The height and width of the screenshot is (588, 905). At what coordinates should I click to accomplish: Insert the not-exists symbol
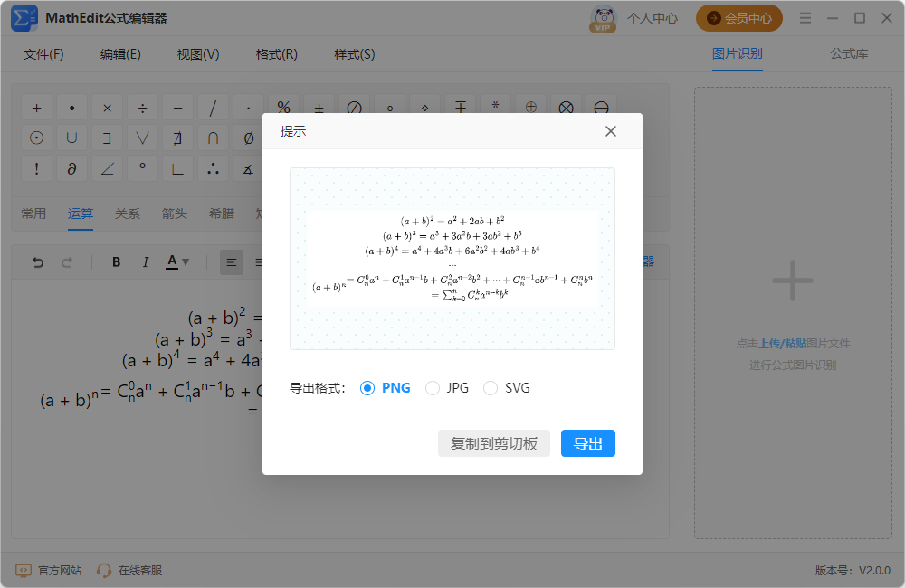(177, 138)
